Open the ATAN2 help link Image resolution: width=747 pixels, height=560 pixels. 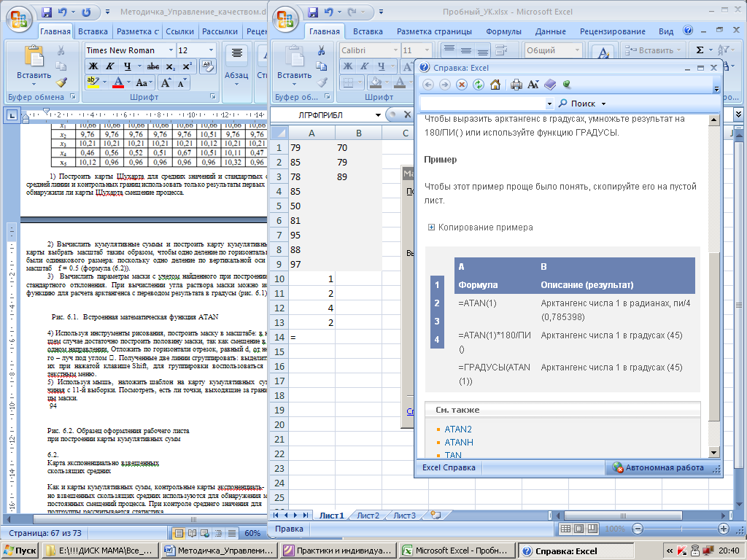click(458, 429)
